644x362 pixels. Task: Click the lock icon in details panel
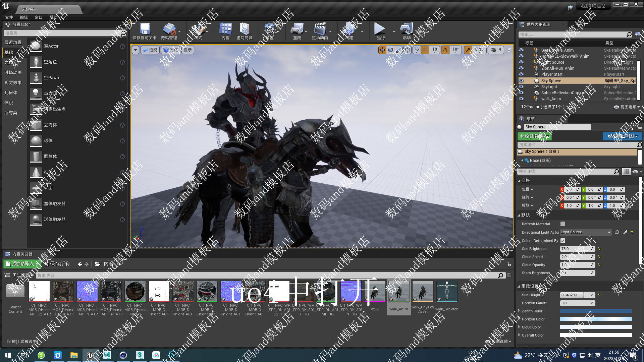pyautogui.click(x=639, y=127)
